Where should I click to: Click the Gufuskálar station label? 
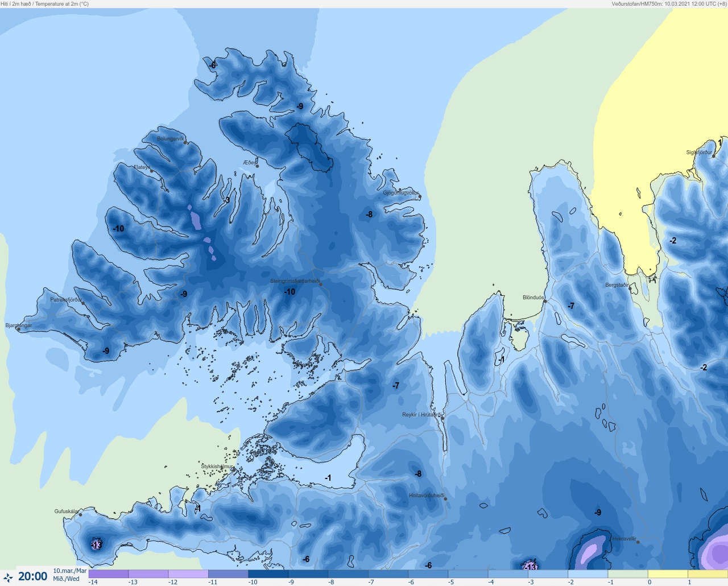pos(66,511)
